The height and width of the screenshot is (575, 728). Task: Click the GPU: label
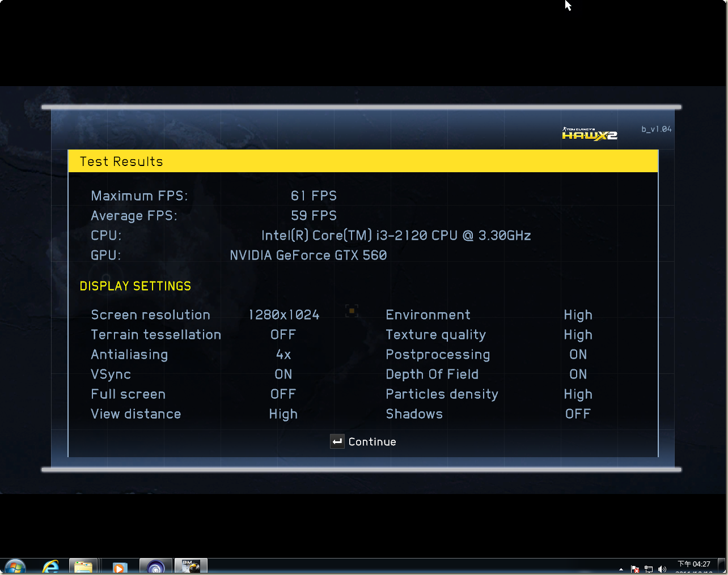click(x=106, y=255)
